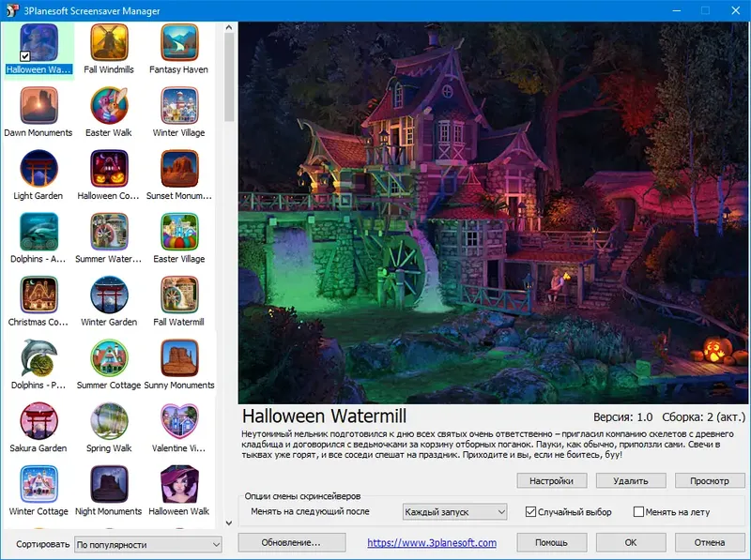Select the Halloween Watermill screensaver icon
The width and height of the screenshot is (751, 560).
(38, 42)
